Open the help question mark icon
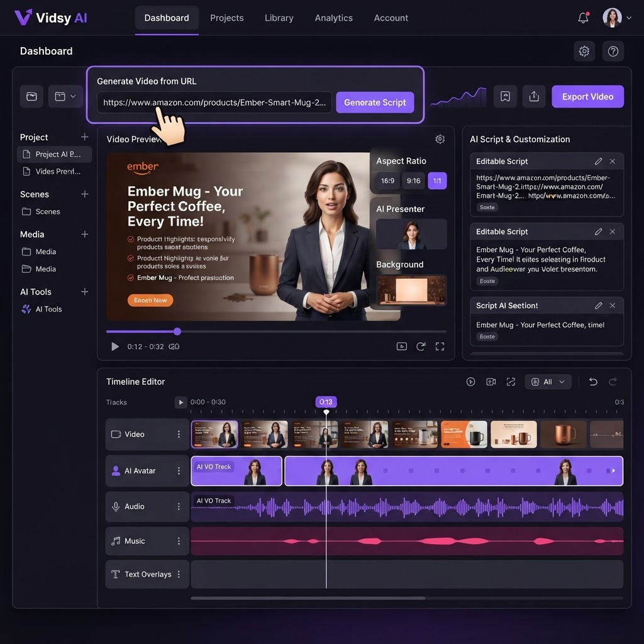The image size is (644, 644). [613, 51]
